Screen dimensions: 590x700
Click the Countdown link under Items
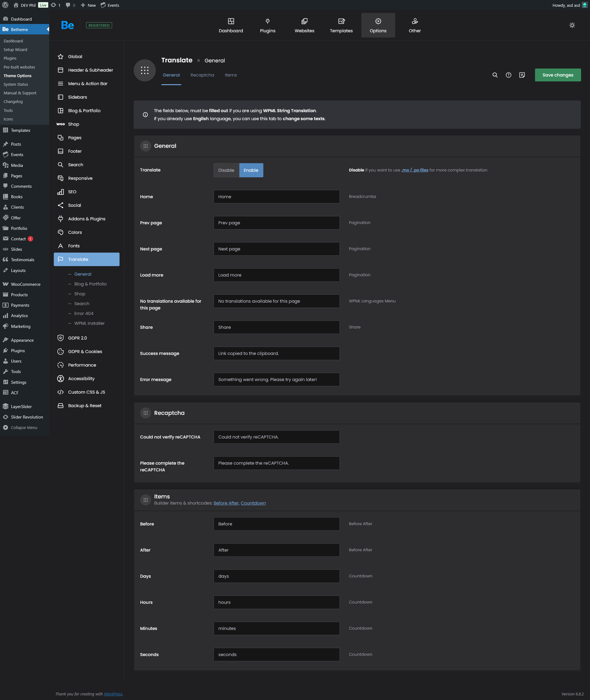click(x=253, y=503)
